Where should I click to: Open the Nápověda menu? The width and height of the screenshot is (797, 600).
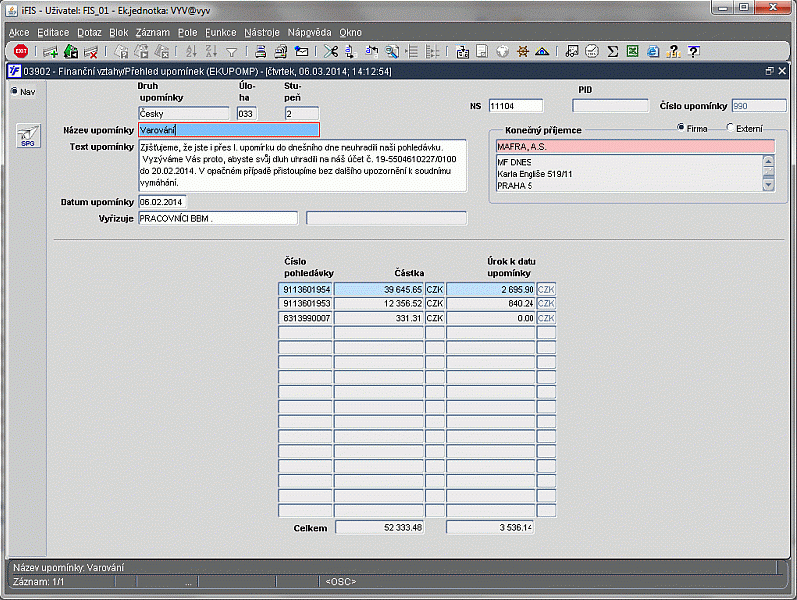pyautogui.click(x=309, y=33)
